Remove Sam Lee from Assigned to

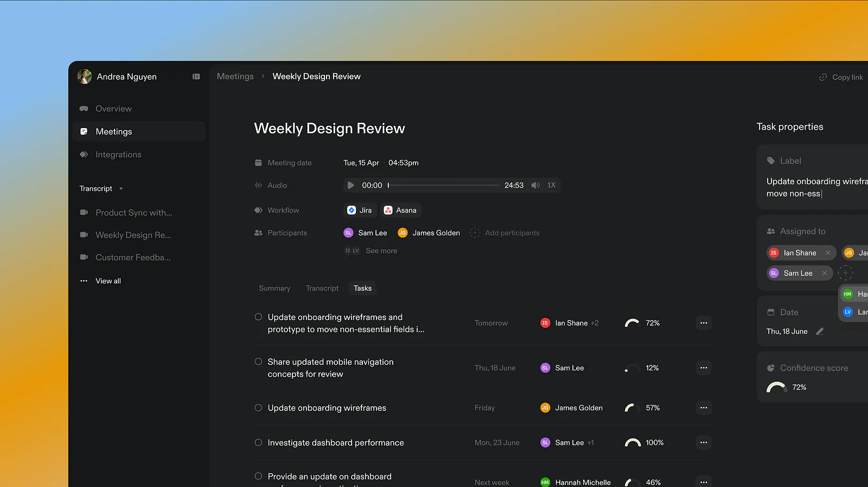(x=824, y=273)
